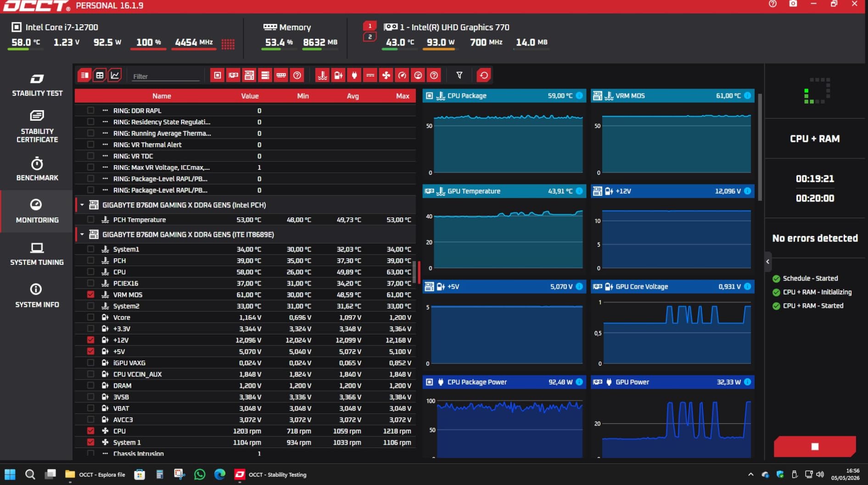Reset the monitoring min/max values

click(x=484, y=75)
